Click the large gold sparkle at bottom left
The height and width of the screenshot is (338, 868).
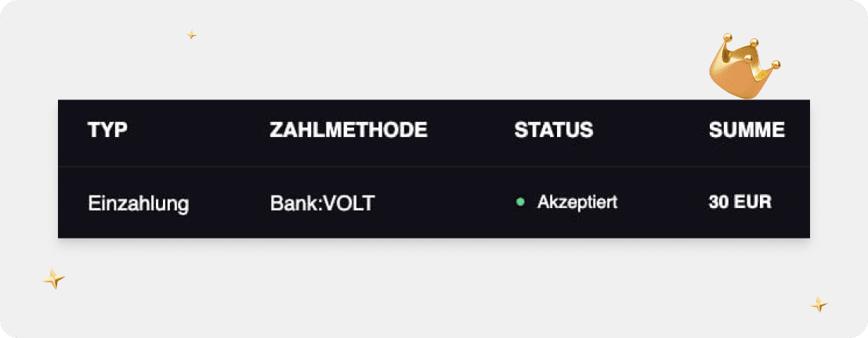pyautogui.click(x=53, y=279)
